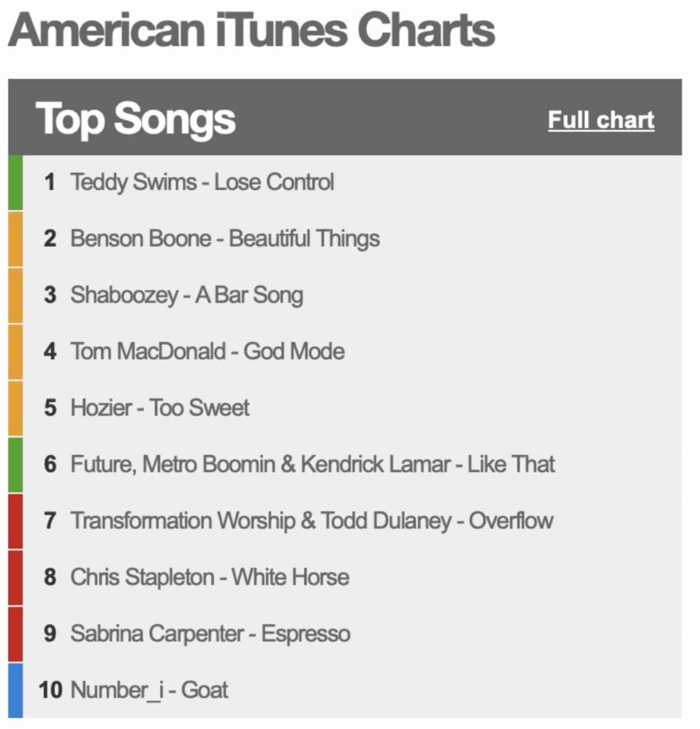Click the American iTunes Charts title
The width and height of the screenshot is (700, 729).
point(252,30)
